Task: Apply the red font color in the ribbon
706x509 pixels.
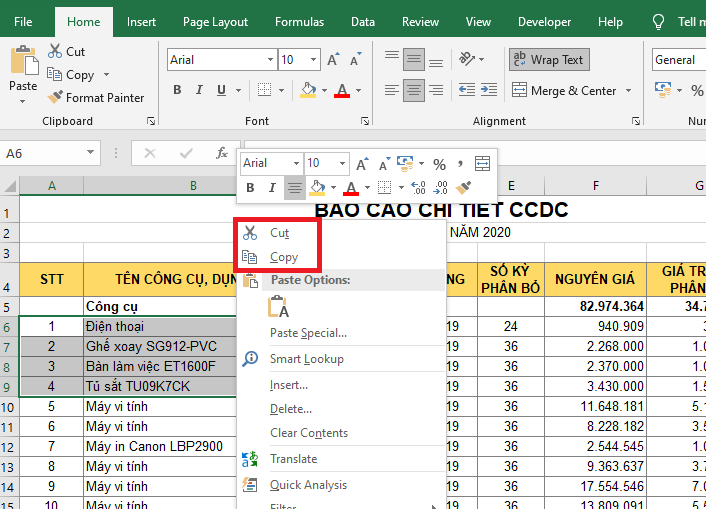Action: pos(342,91)
